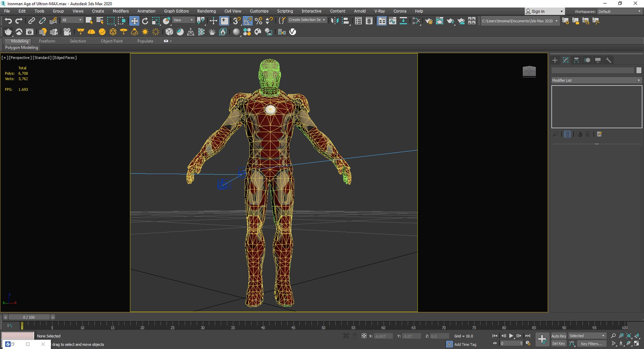This screenshot has width=644, height=349.
Task: Open the reference coordinate system View dropdown
Action: click(183, 20)
